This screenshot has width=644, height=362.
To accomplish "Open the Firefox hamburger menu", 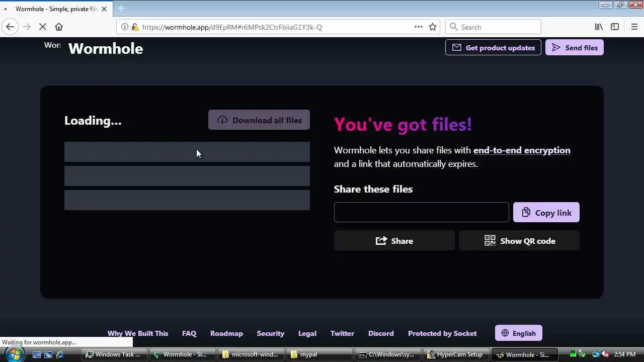I will (x=634, y=27).
